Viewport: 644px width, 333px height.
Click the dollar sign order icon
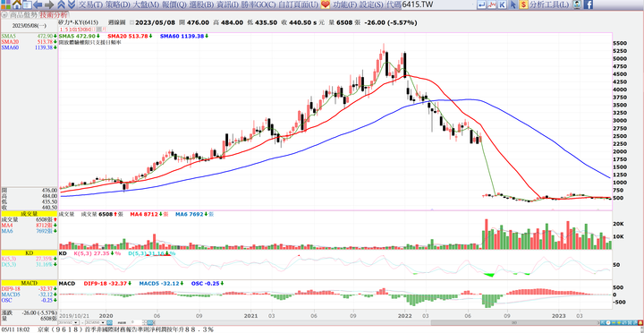[523, 5]
